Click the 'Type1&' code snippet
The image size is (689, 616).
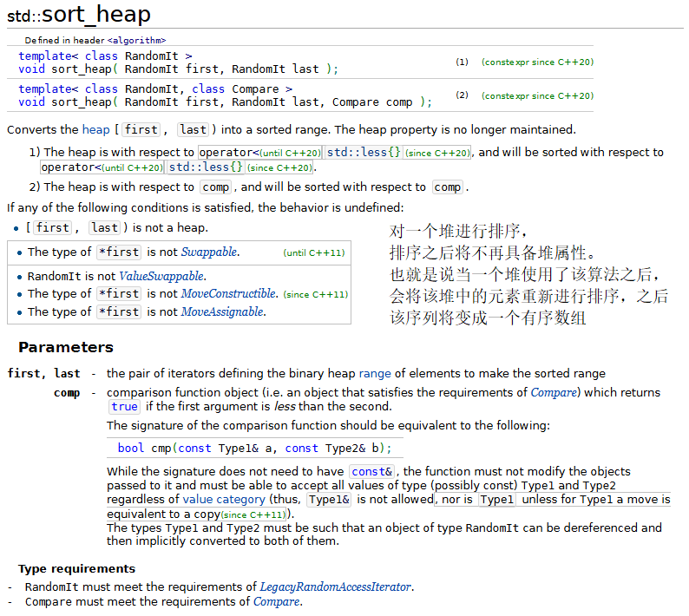click(x=329, y=500)
